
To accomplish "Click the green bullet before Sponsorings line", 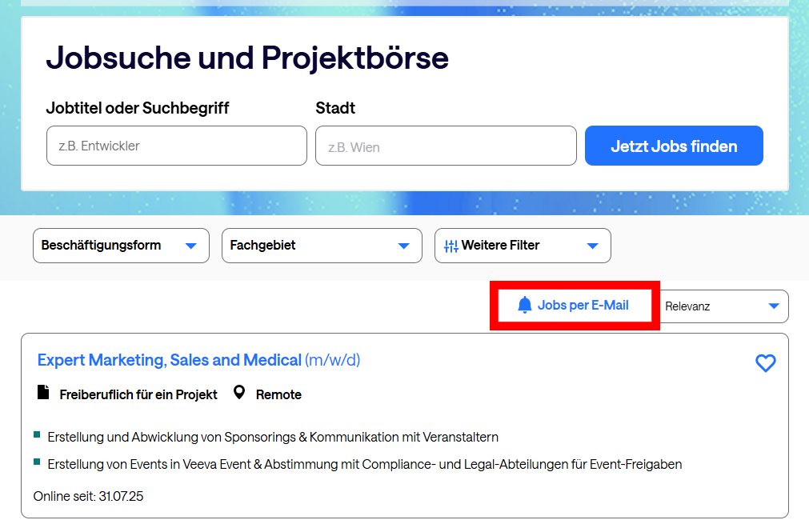I will 37,435.
